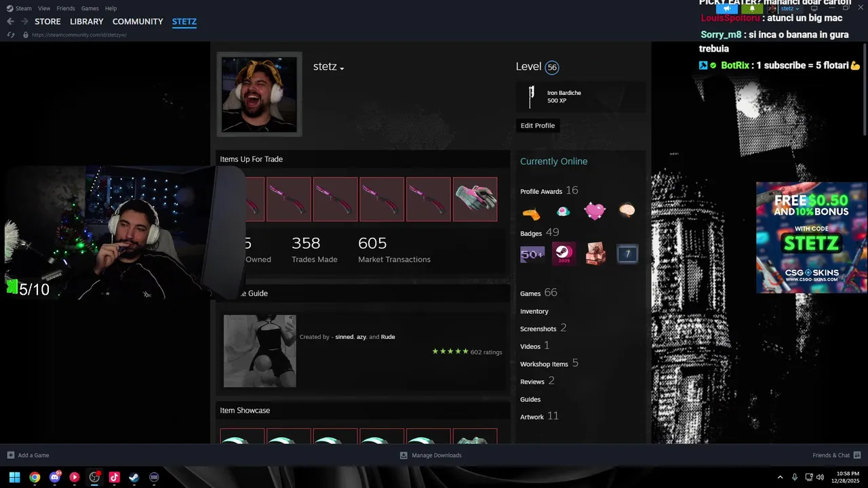The image size is (868, 488).
Task: Open the Windows Start menu
Action: [x=14, y=477]
